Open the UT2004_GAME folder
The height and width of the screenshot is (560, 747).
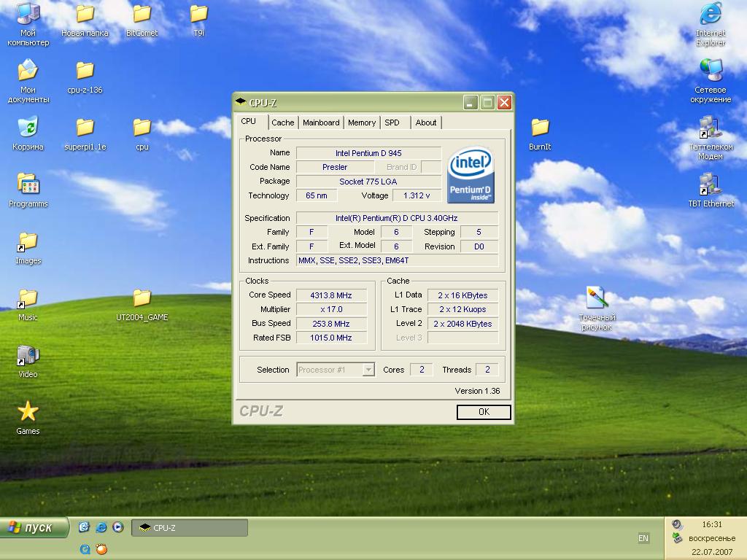142,306
